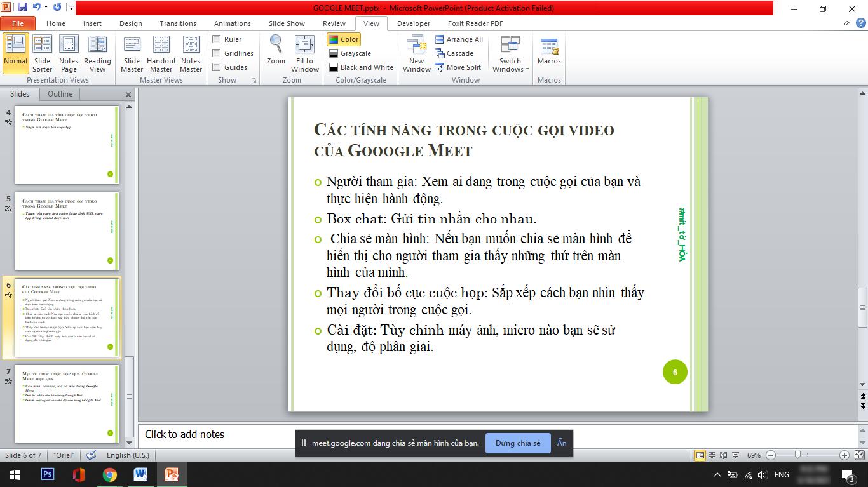Open Photoshop from the taskbar
The height and width of the screenshot is (487, 868).
[x=48, y=474]
